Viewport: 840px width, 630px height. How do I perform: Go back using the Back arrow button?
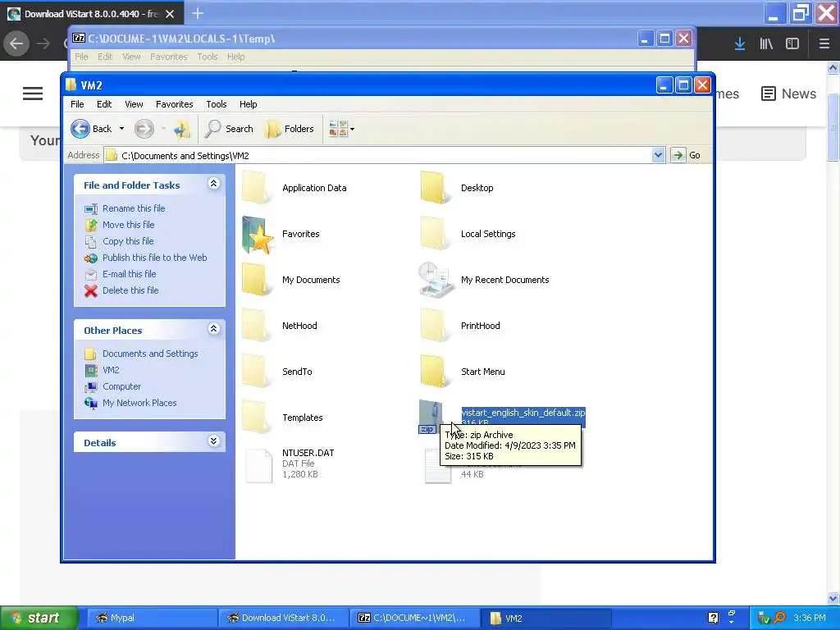click(x=91, y=129)
